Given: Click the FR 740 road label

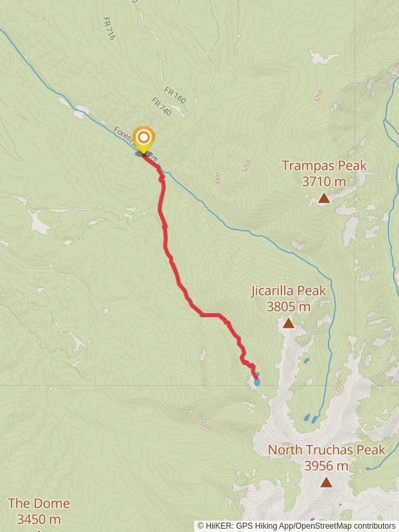Looking at the screenshot, I should coord(161,106).
